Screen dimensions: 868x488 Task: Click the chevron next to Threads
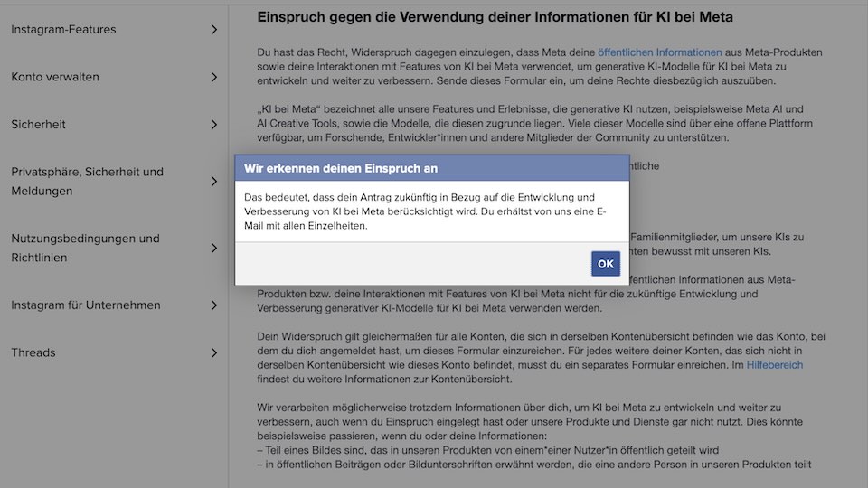tap(213, 352)
